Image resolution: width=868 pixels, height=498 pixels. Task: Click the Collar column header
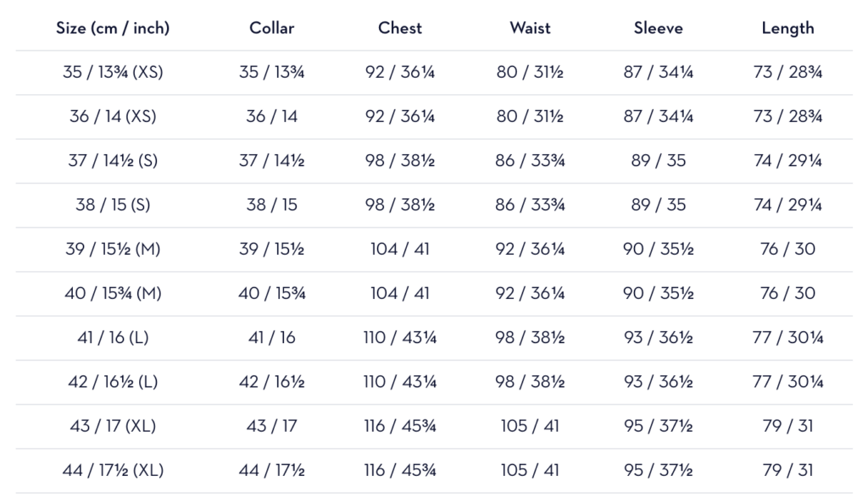pos(271,28)
